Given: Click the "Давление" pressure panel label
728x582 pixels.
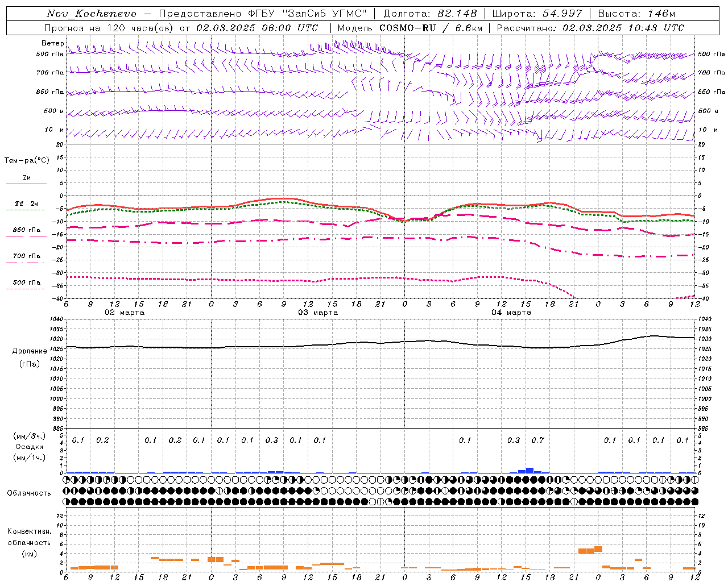Looking at the screenshot, I should click(x=30, y=351).
